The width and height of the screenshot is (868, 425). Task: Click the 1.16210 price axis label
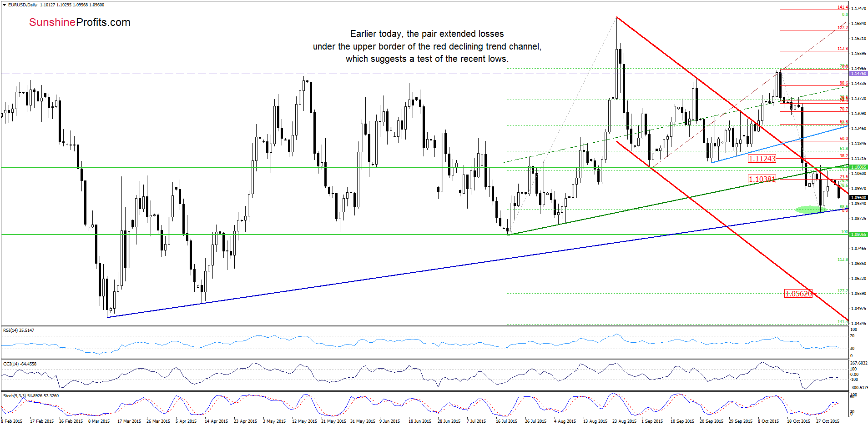(858, 39)
